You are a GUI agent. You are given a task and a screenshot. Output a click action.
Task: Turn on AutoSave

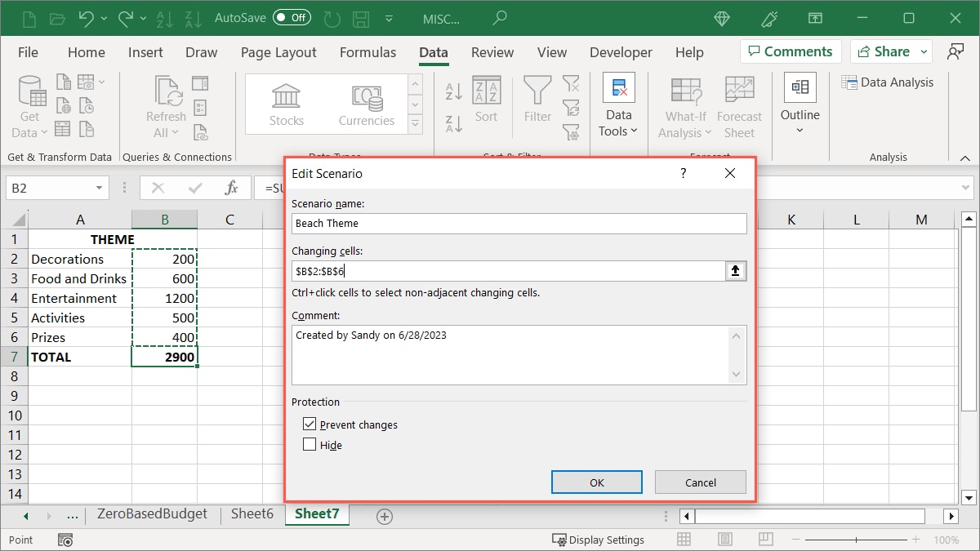click(x=292, y=16)
